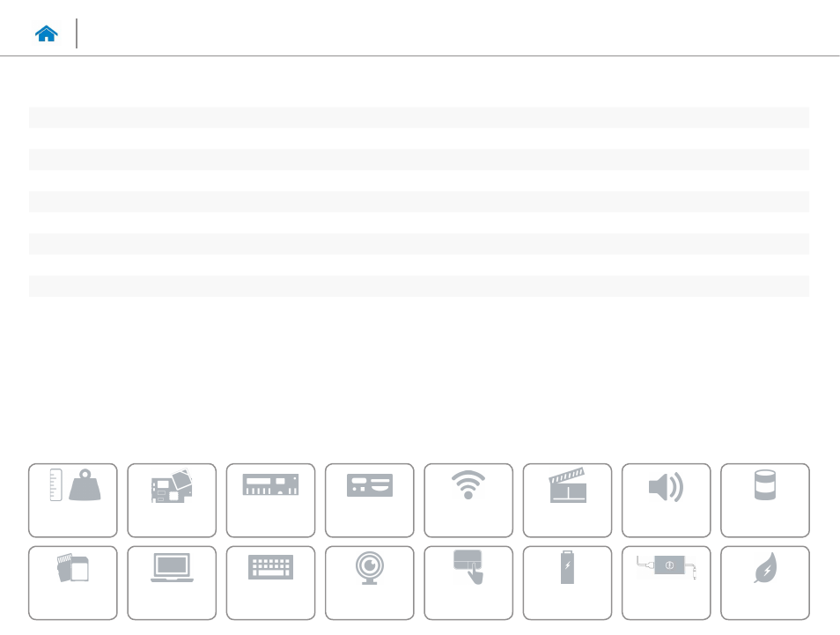
Task: Open the battery icon tile
Action: pyautogui.click(x=567, y=582)
